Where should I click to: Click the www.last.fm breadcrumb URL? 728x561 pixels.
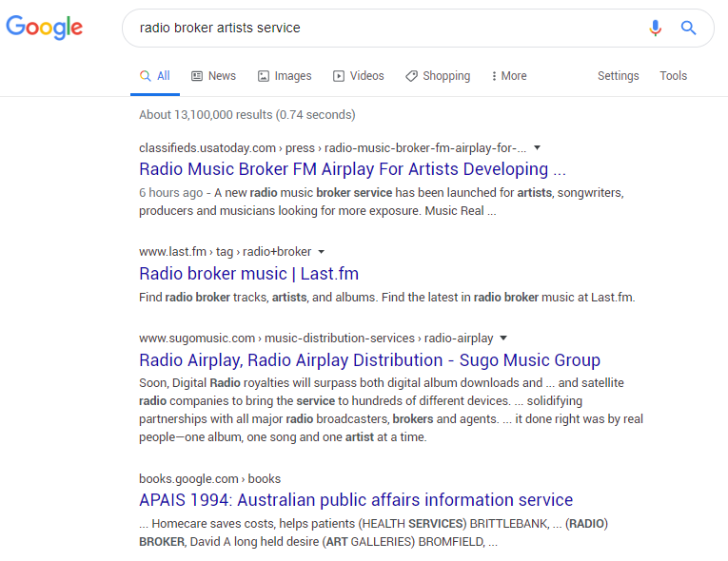click(x=226, y=252)
